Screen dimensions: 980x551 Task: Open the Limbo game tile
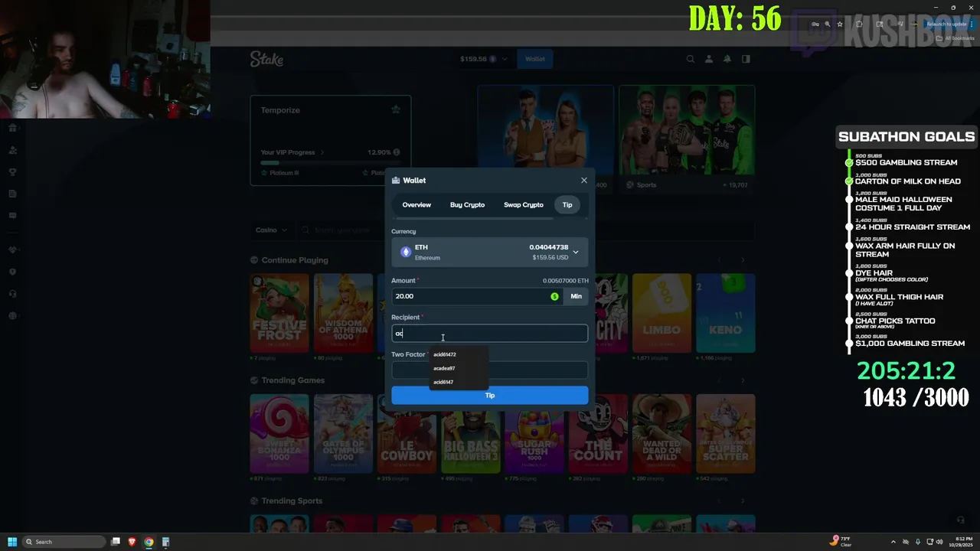pos(661,314)
